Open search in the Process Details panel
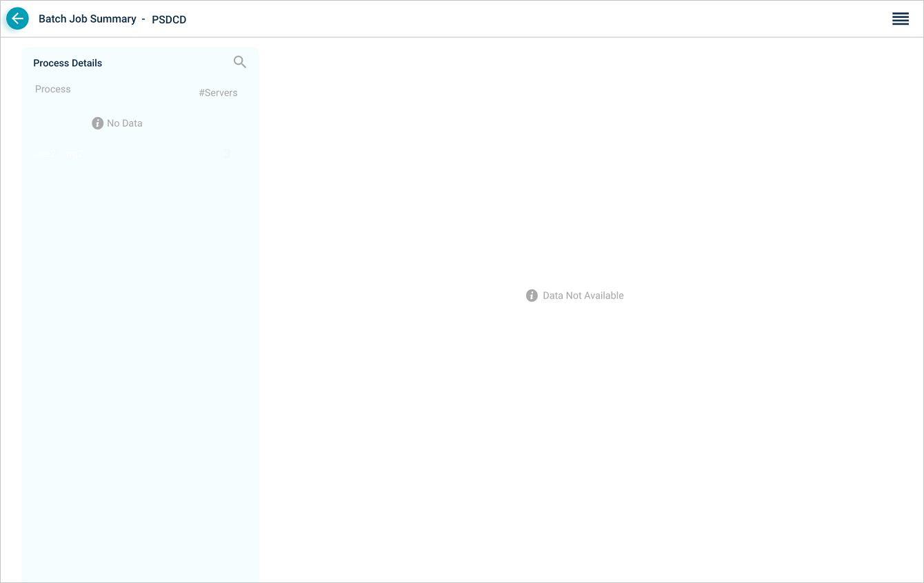The height and width of the screenshot is (583, 924). tap(239, 62)
